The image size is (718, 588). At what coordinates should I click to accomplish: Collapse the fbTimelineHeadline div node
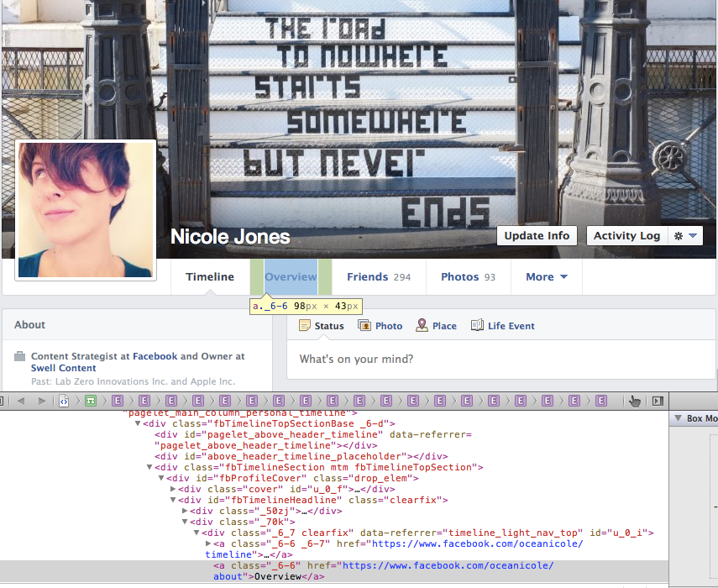point(174,500)
